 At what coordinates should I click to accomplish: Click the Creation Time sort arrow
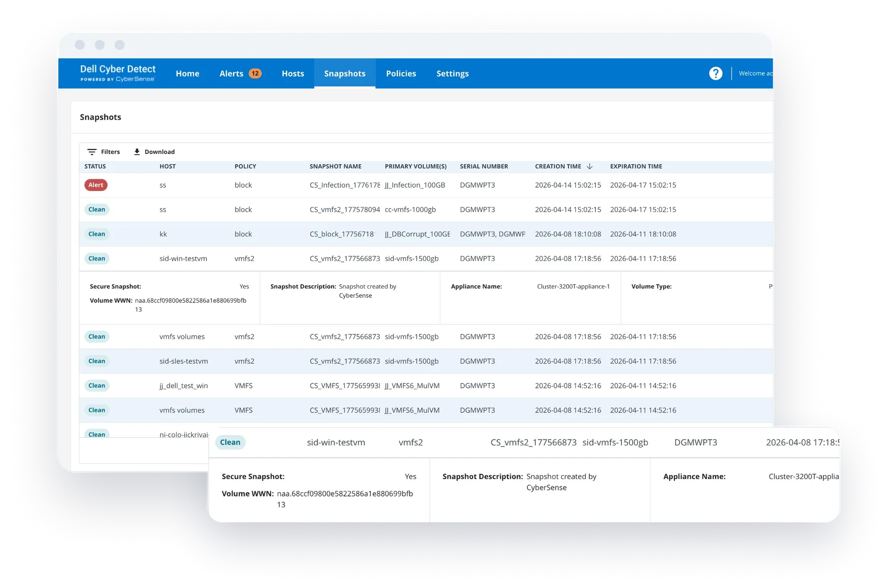pos(589,167)
